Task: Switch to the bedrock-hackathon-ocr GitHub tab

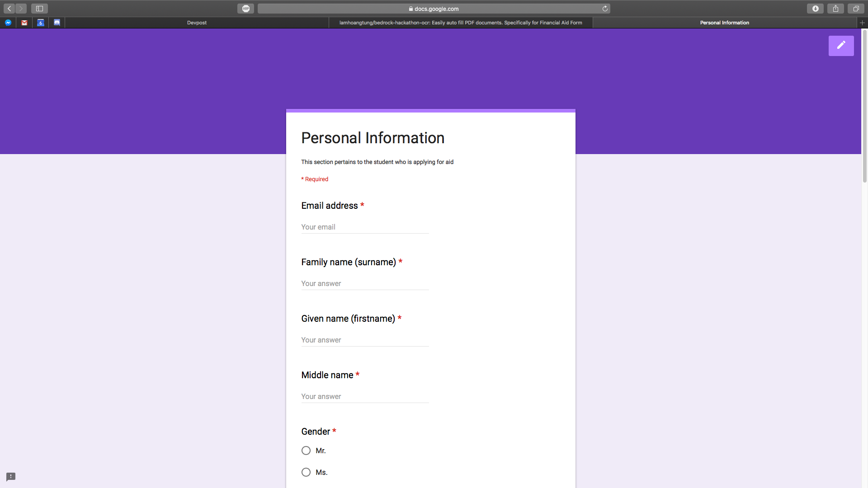Action: pyautogui.click(x=460, y=23)
